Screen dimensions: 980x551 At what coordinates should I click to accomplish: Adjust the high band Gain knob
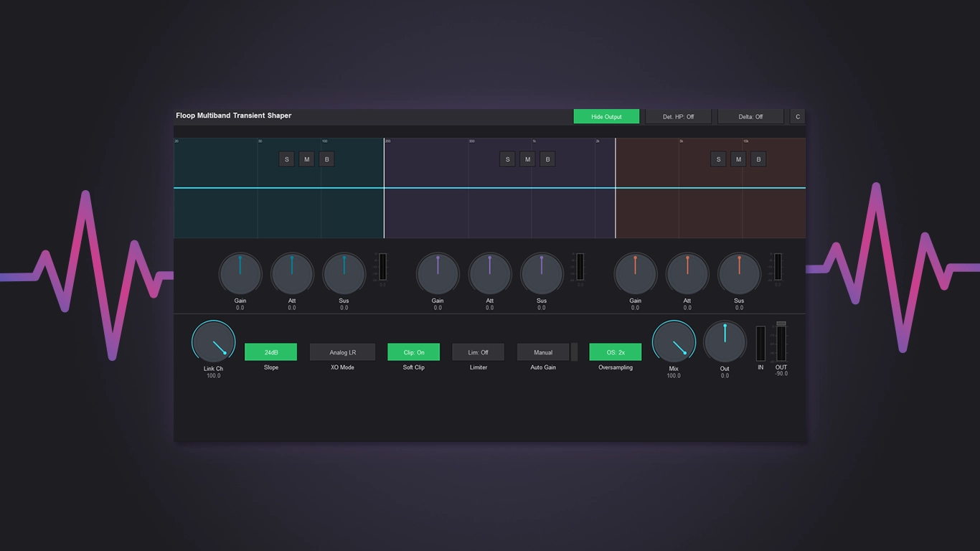tap(636, 273)
